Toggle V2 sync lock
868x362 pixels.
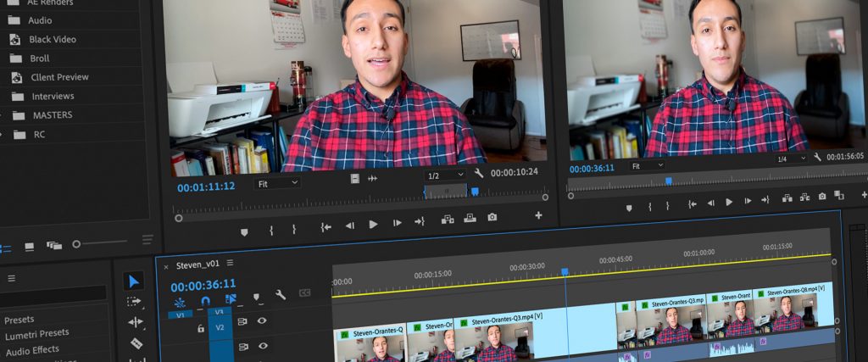pyautogui.click(x=242, y=321)
